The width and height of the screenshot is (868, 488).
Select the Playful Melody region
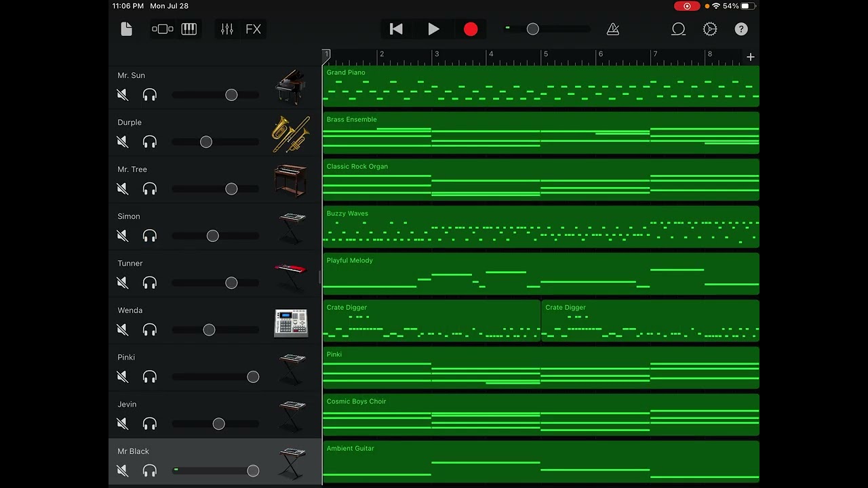(541, 274)
